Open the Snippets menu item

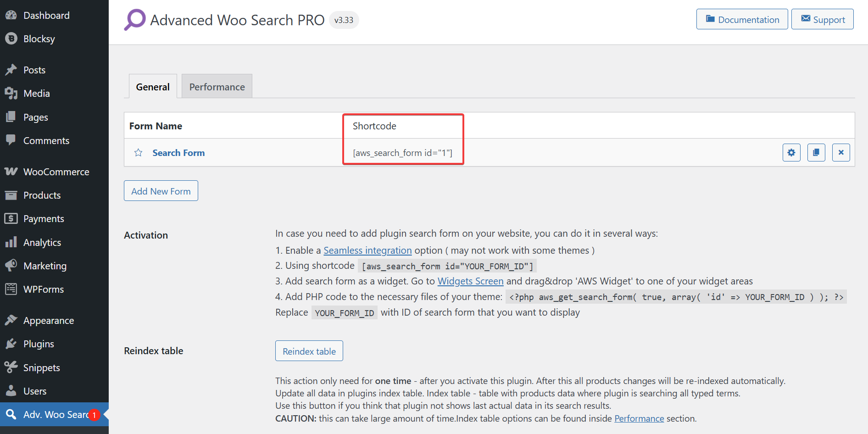(41, 368)
